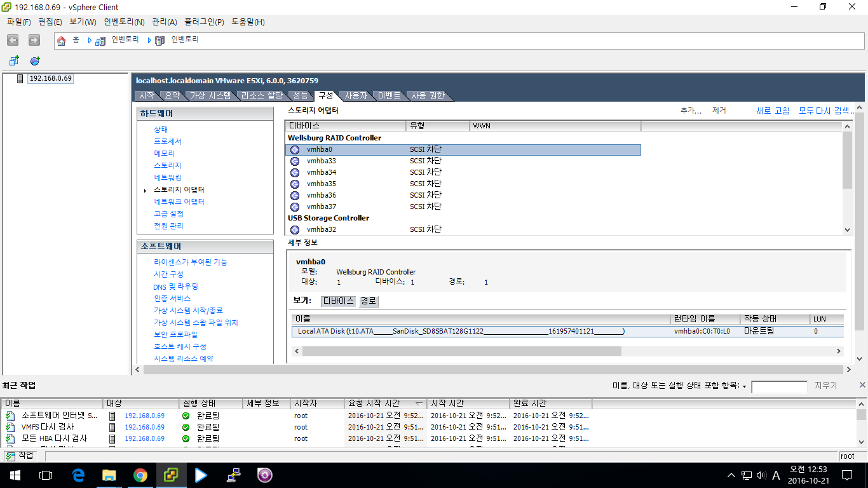Click the 디바이스 view button

tap(338, 301)
